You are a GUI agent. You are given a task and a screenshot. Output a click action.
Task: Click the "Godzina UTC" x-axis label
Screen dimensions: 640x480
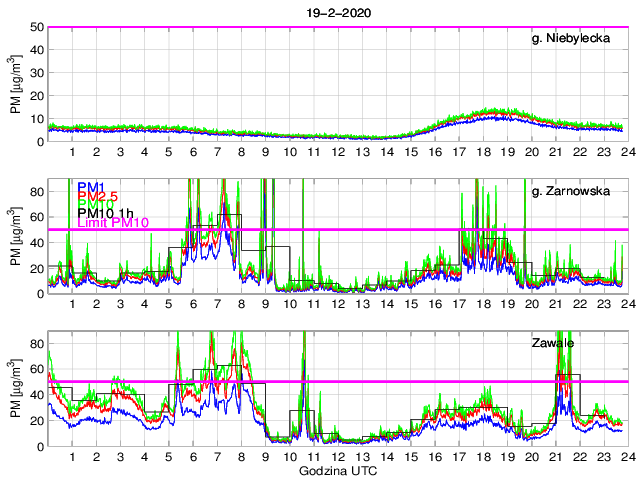(336, 470)
